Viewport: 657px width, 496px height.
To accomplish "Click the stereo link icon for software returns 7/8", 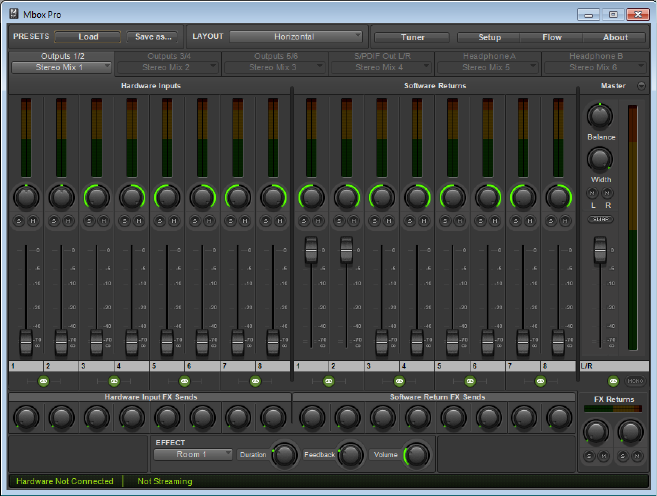I will tap(542, 381).
